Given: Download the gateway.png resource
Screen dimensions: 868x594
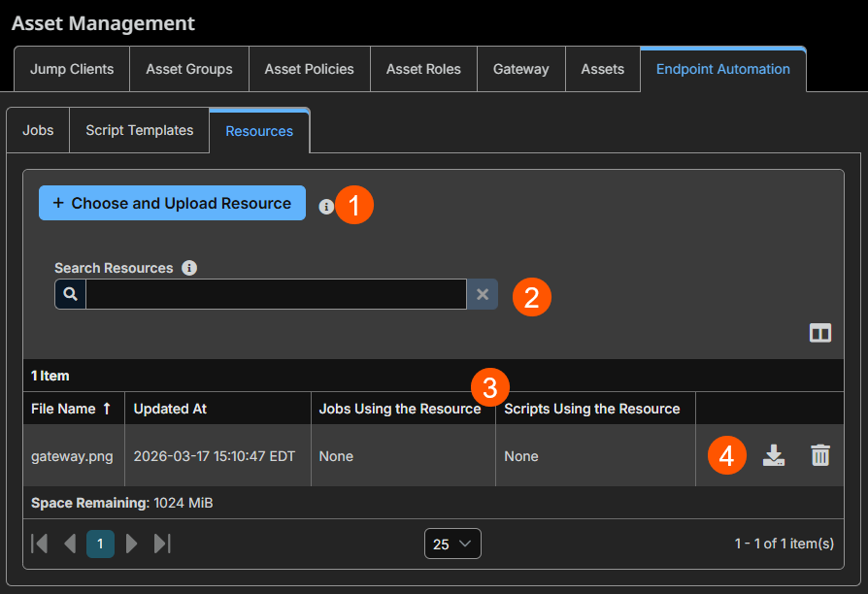Looking at the screenshot, I should [774, 455].
